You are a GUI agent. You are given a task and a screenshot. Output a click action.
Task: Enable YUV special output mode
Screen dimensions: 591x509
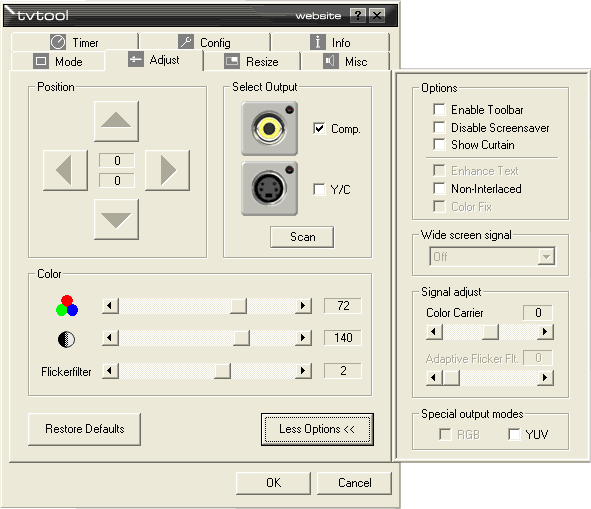[x=514, y=434]
